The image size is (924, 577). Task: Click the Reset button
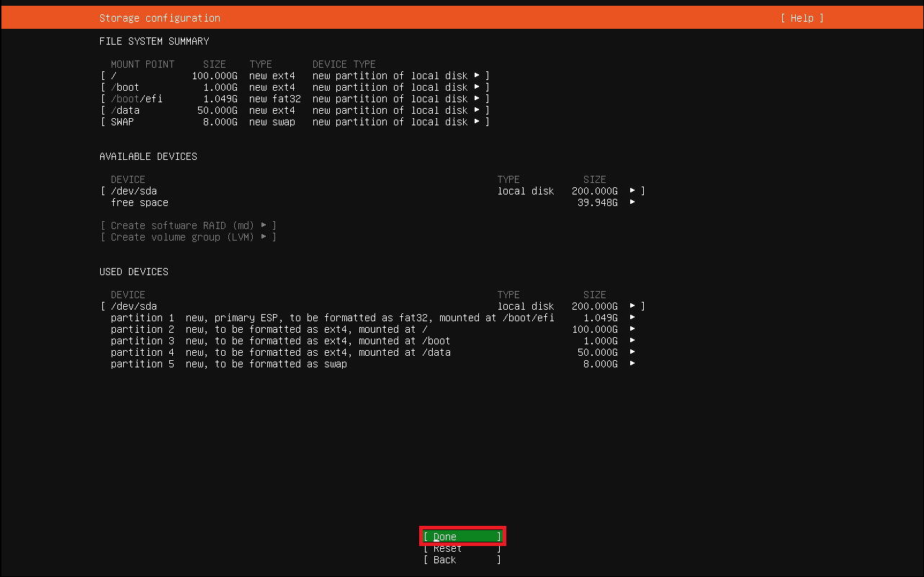[462, 548]
